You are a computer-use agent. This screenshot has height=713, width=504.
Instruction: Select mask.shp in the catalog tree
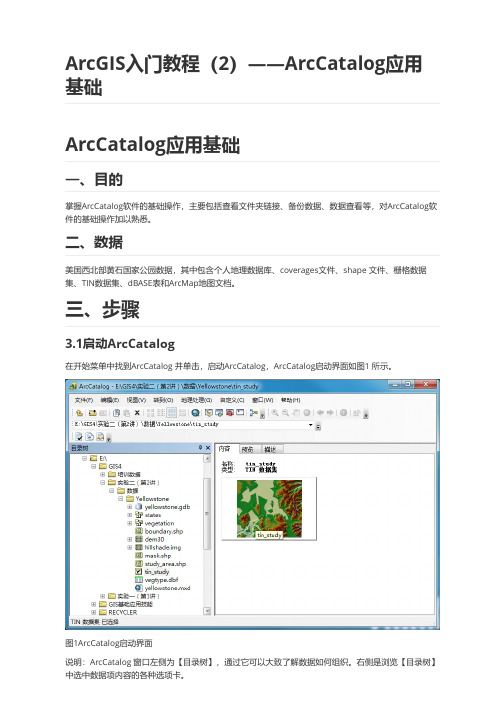point(158,556)
